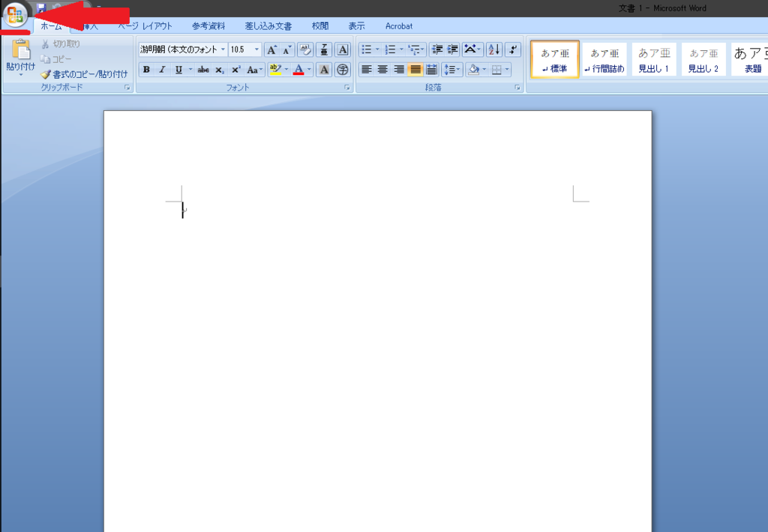
Task: Click the bullet list icon
Action: click(366, 49)
